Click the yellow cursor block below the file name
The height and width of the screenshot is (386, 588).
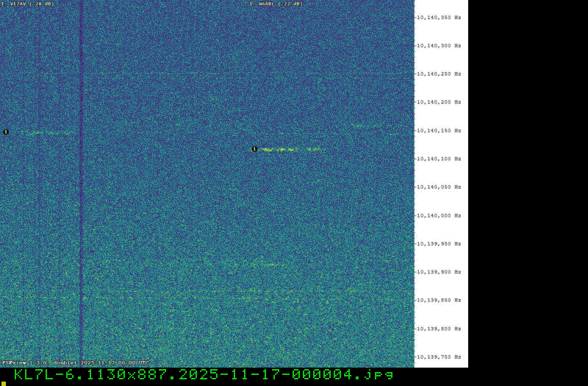4,384
